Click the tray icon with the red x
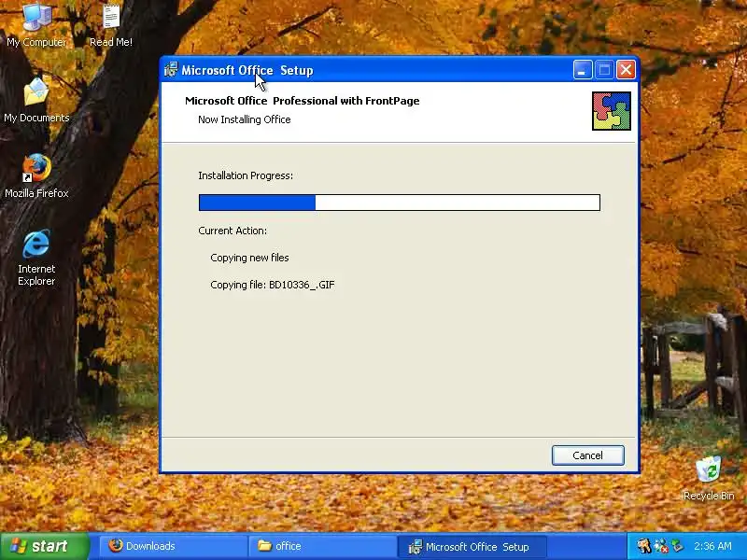Viewport: 747px width, 560px height. [661, 546]
